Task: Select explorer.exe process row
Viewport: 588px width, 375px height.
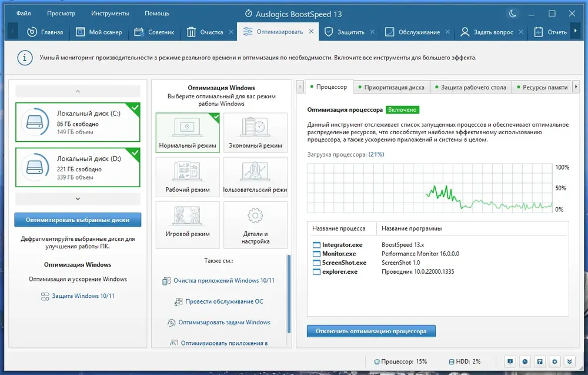Action: pyautogui.click(x=437, y=272)
